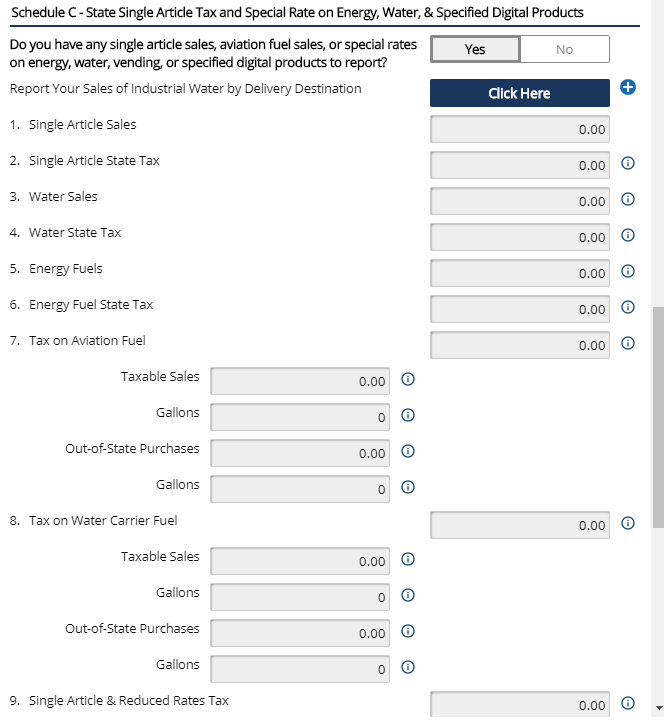Select No for single article sales question
The width and height of the screenshot is (664, 720).
coord(565,49)
